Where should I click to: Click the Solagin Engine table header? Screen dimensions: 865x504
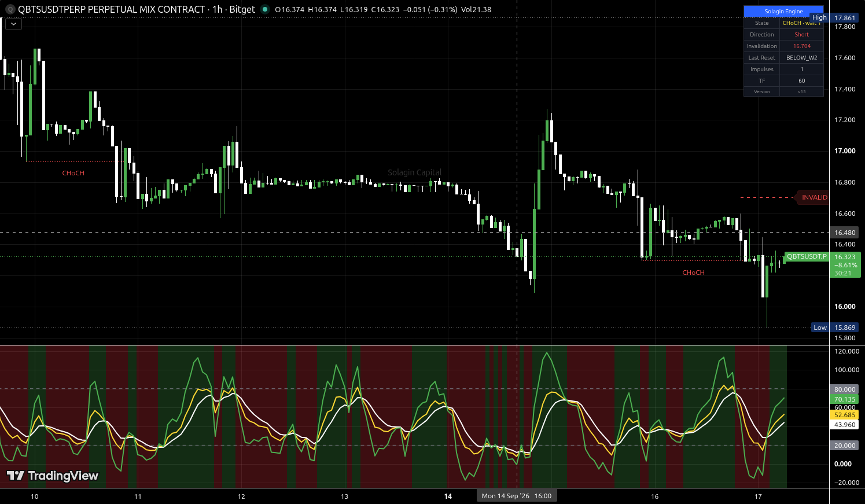(x=783, y=11)
